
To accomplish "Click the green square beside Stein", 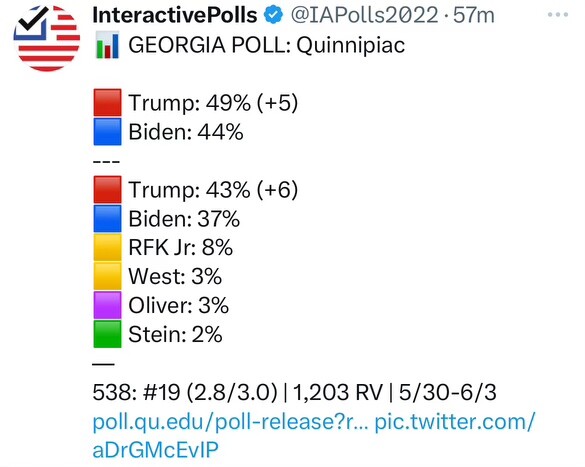I will click(107, 334).
